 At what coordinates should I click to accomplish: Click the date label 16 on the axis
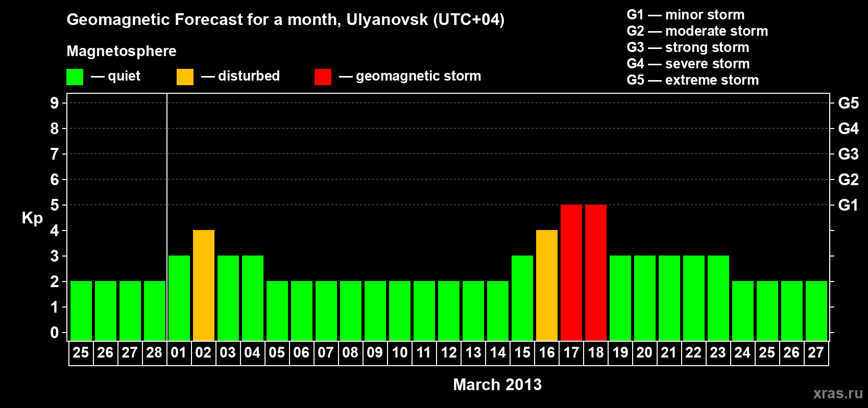point(547,353)
